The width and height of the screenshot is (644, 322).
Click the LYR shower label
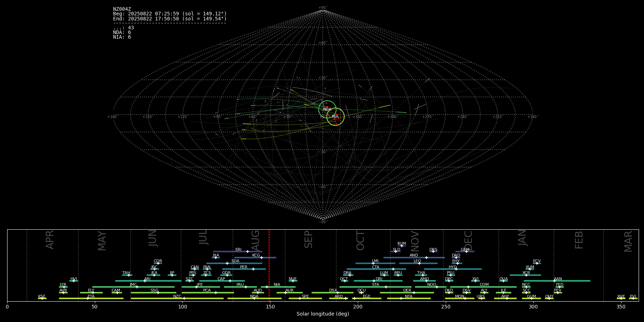tap(63, 285)
